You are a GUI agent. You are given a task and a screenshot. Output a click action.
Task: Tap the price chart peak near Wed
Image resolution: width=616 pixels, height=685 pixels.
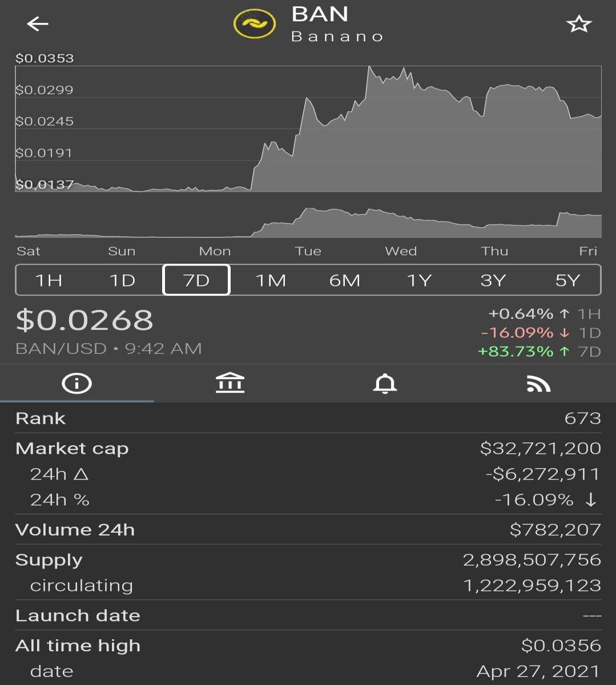tap(370, 68)
